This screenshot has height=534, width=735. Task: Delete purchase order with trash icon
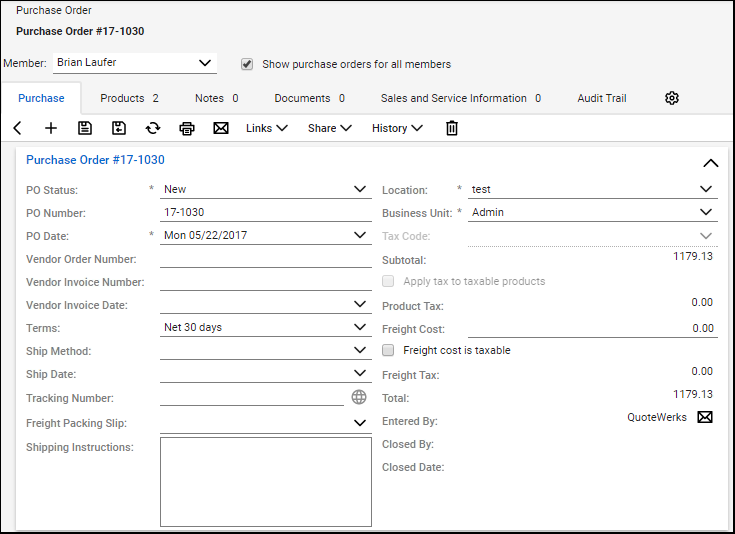452,128
